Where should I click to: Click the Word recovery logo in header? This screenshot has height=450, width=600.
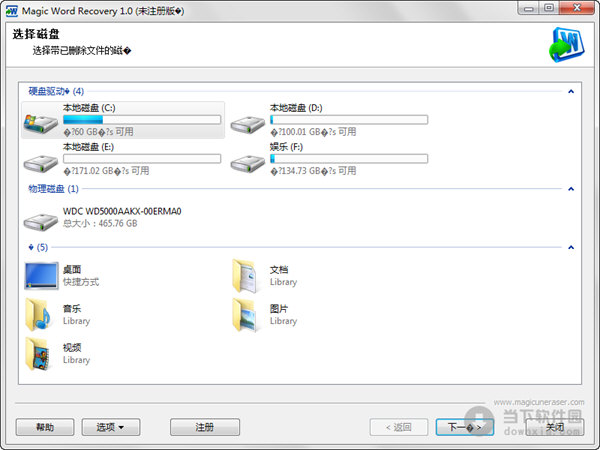point(567,45)
